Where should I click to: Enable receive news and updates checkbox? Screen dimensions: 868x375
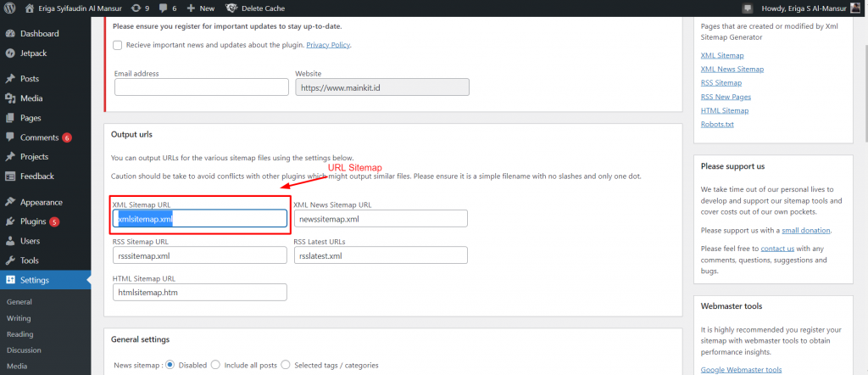[x=118, y=45]
